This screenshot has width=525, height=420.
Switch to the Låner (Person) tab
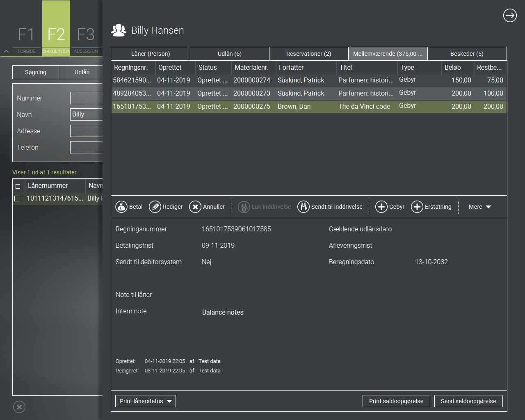(x=151, y=54)
